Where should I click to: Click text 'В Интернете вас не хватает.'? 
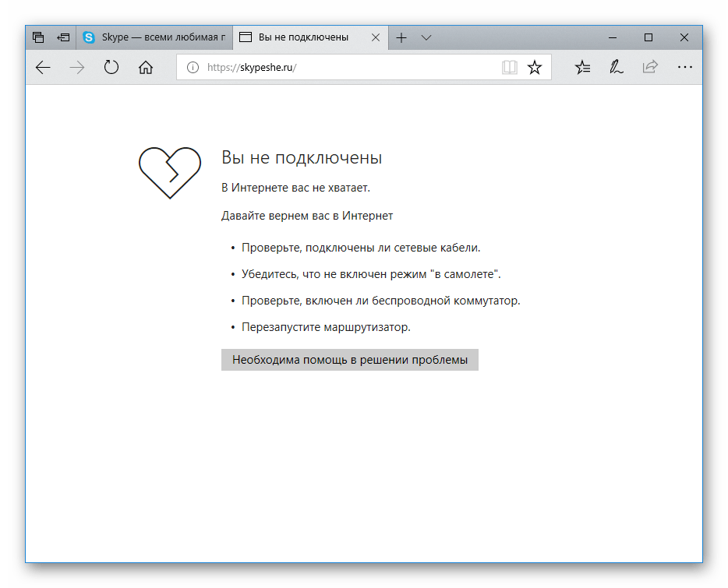coord(295,188)
